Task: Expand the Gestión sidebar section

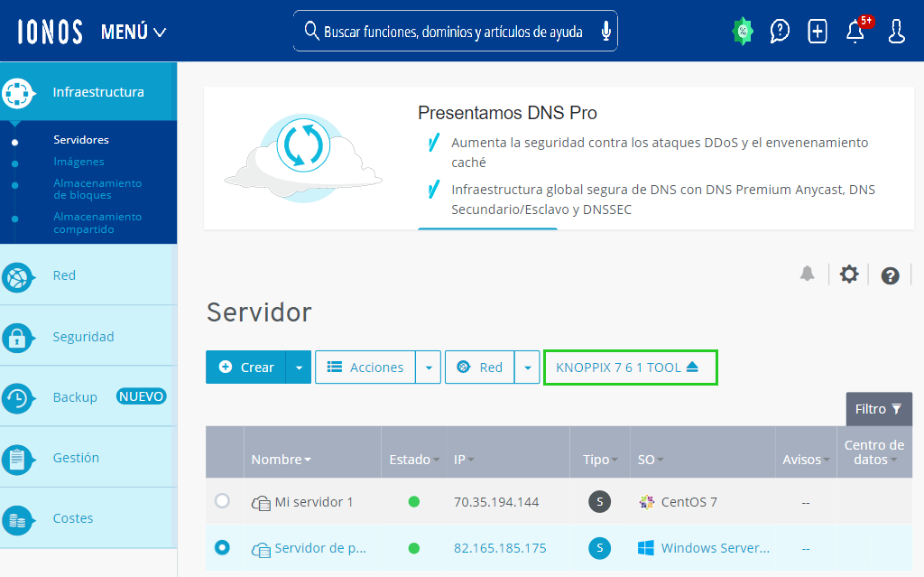Action: coord(88,458)
